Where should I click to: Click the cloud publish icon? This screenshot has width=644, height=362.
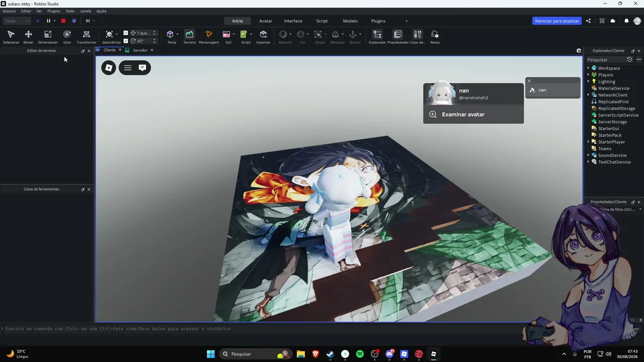click(613, 21)
